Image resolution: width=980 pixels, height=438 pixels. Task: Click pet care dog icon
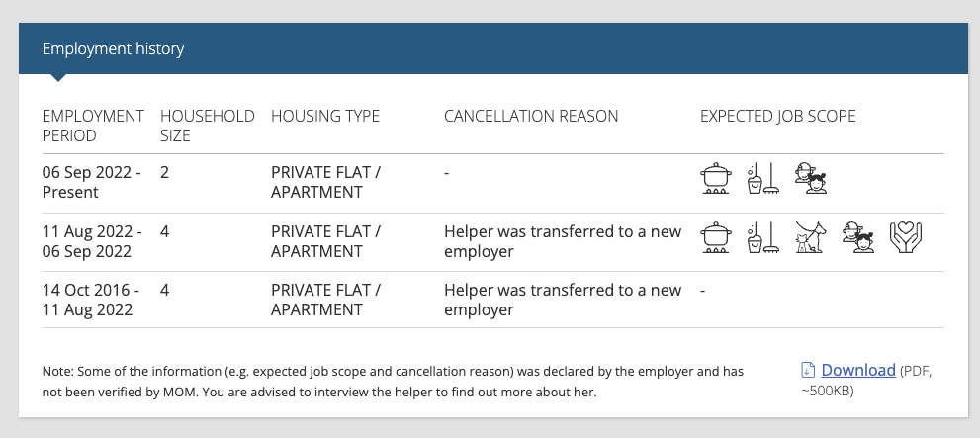tap(811, 237)
